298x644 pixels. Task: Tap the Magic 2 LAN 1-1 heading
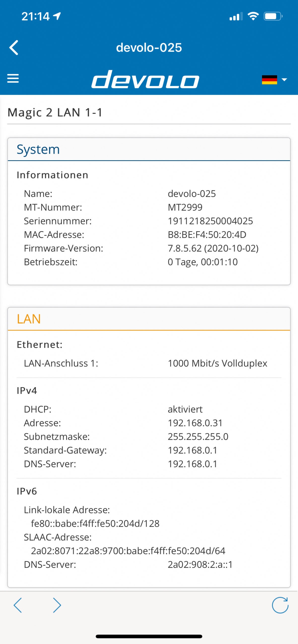(55, 112)
